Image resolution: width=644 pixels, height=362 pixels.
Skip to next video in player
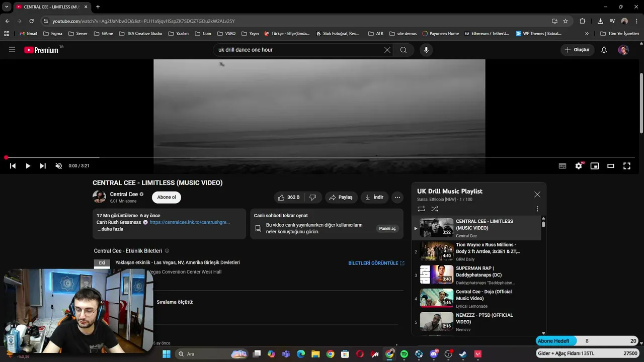pyautogui.click(x=43, y=166)
